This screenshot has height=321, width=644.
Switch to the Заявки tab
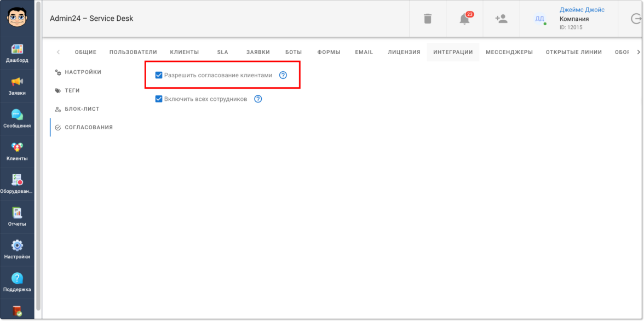tap(258, 52)
